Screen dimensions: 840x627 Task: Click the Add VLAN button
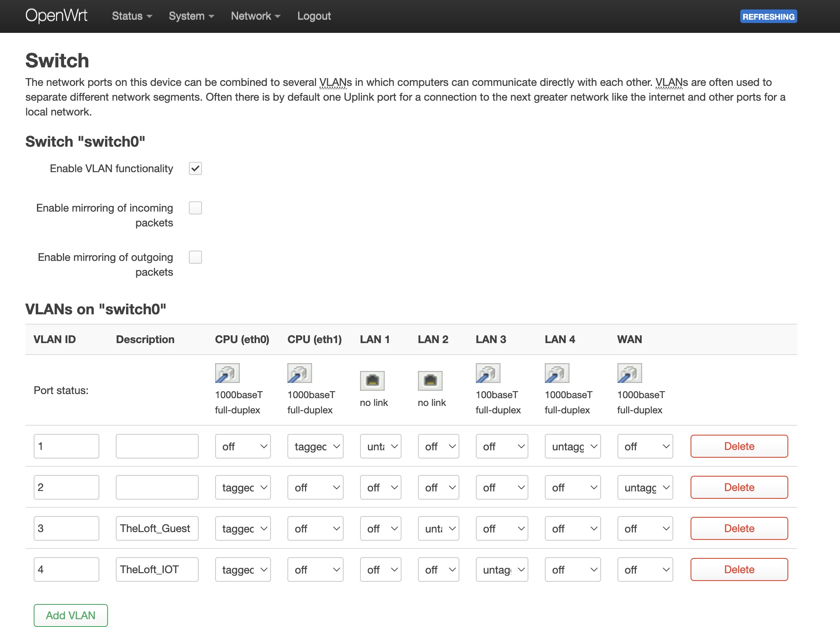pyautogui.click(x=71, y=615)
